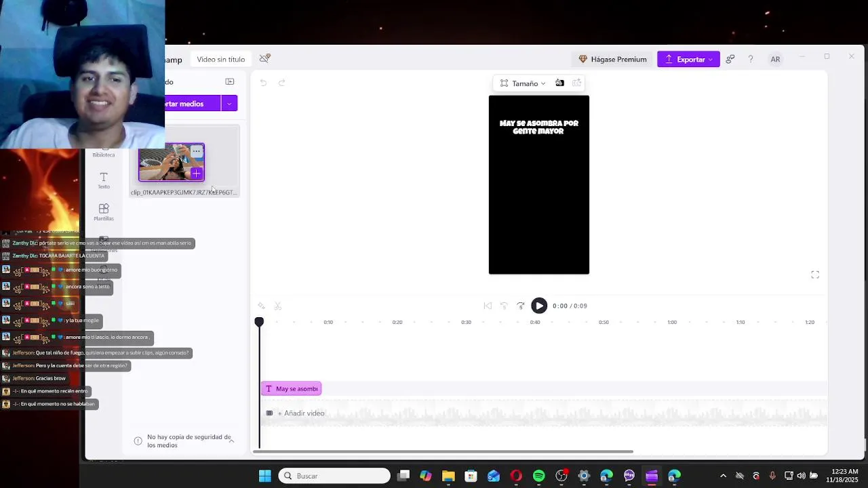Screen dimensions: 868x488
Task: Open Opera browser from the taskbar
Action: [x=516, y=476]
